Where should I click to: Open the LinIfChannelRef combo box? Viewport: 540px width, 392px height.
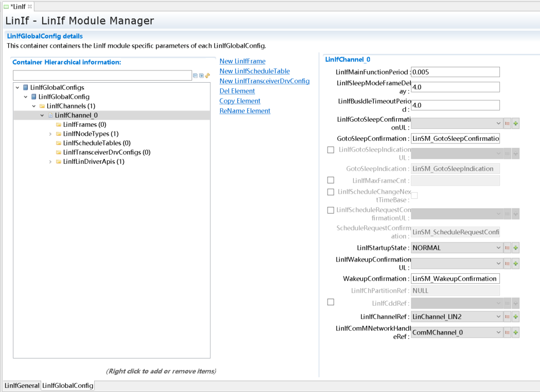[x=457, y=317]
